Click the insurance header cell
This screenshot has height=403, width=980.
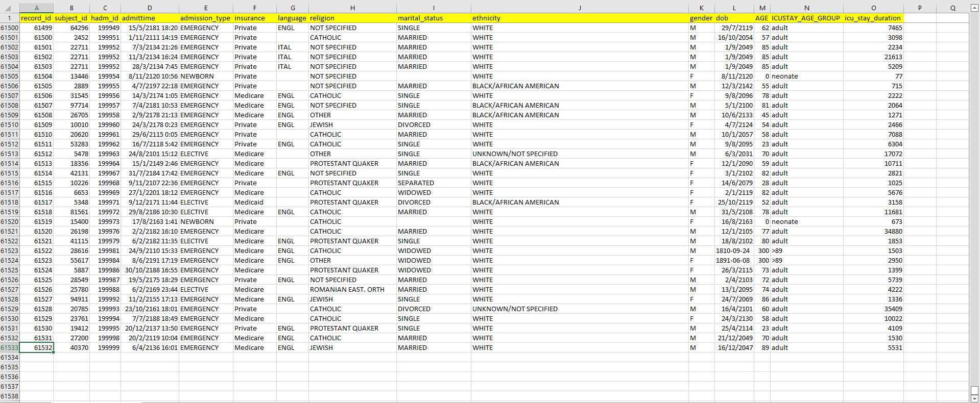pos(255,18)
